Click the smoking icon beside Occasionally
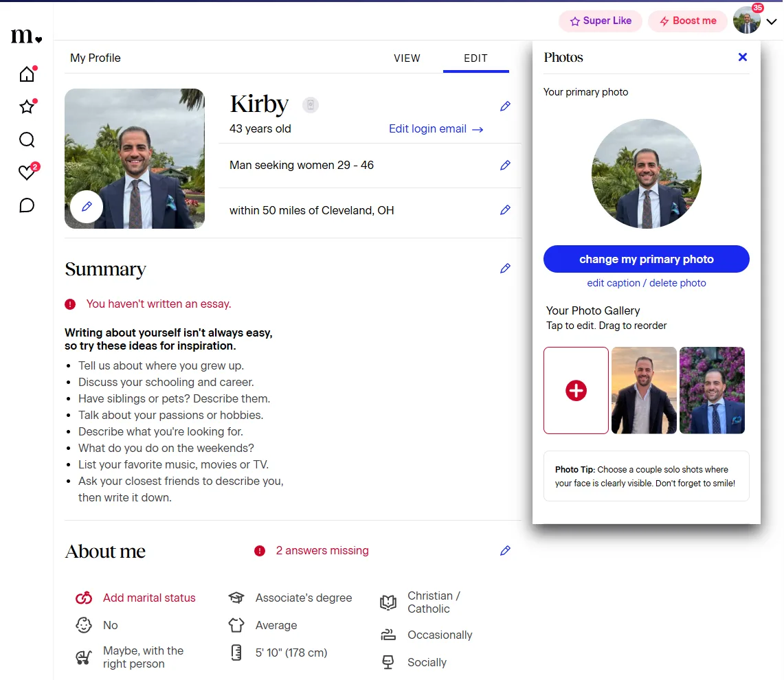This screenshot has height=680, width=784. click(x=388, y=635)
